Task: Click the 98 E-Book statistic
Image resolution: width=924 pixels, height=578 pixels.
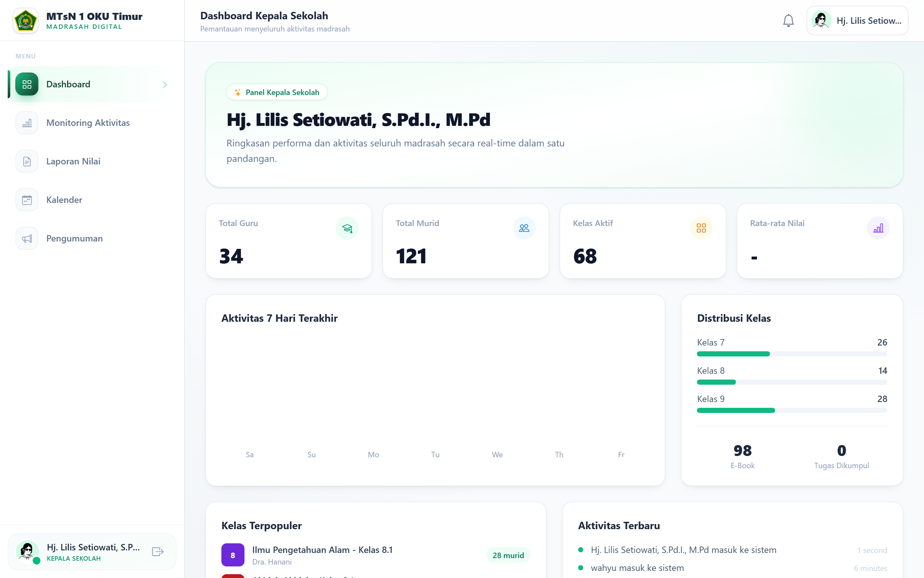Action: tap(743, 456)
